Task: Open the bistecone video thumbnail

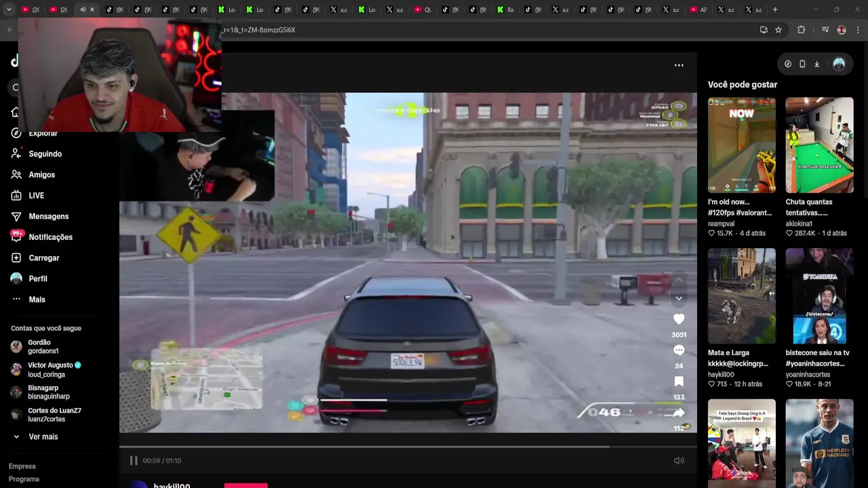Action: pos(819,296)
